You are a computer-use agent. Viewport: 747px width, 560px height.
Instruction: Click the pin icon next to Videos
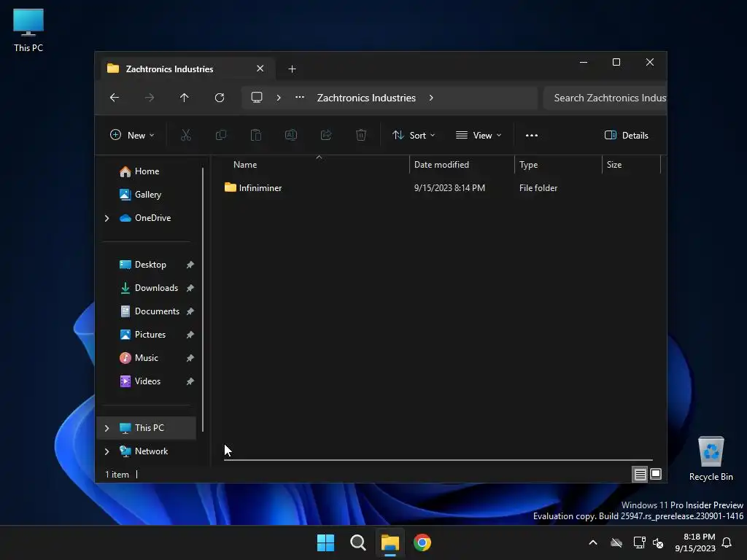(190, 381)
